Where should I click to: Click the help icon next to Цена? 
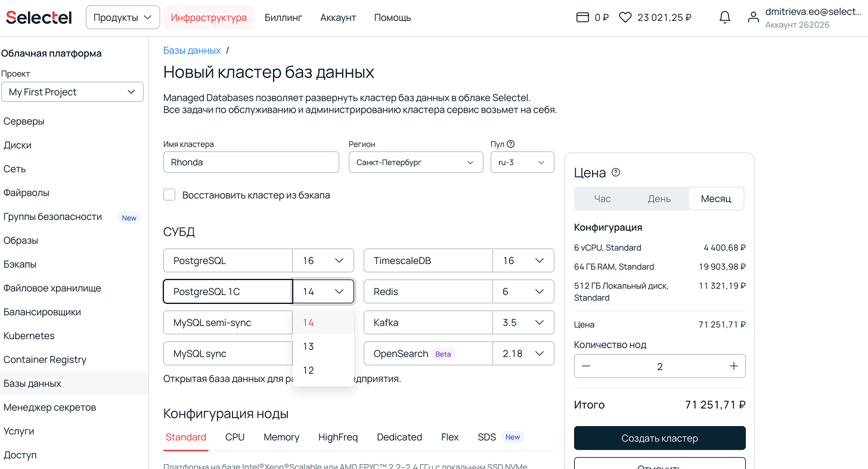tap(616, 173)
